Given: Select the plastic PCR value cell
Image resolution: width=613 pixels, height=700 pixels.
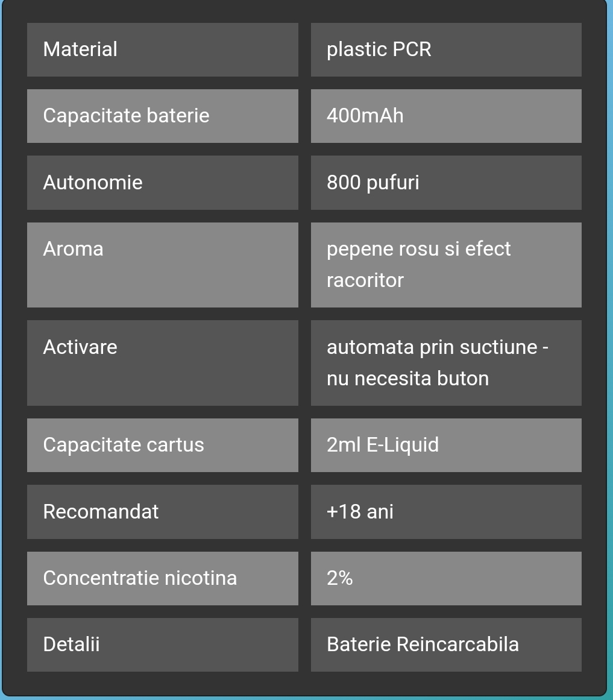Looking at the screenshot, I should (x=446, y=49).
